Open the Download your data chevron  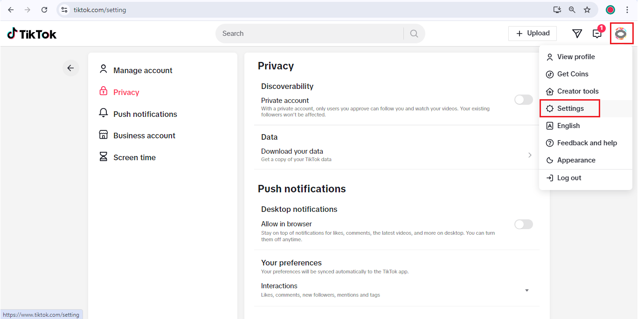pyautogui.click(x=529, y=155)
